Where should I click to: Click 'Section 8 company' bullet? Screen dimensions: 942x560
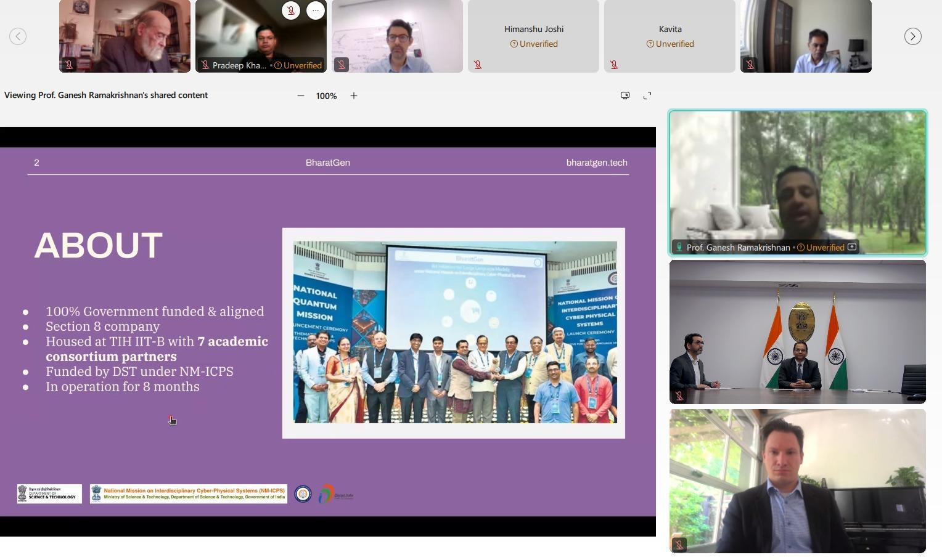tap(103, 327)
